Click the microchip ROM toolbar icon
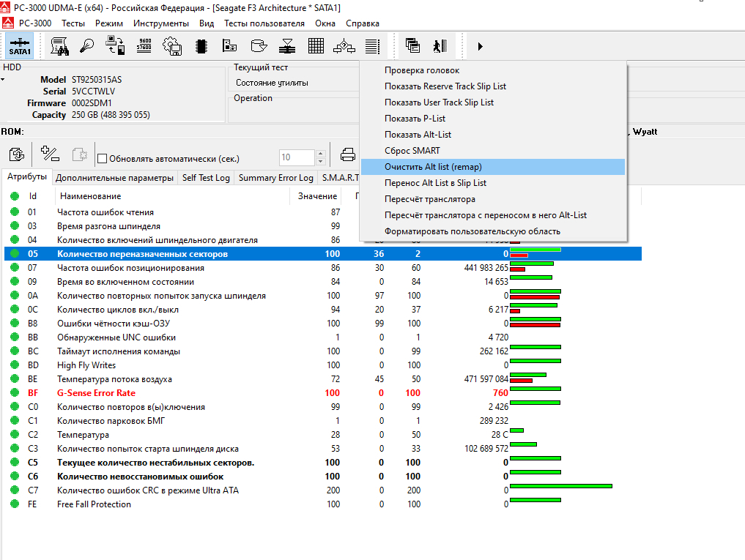The image size is (745, 560). pos(200,46)
